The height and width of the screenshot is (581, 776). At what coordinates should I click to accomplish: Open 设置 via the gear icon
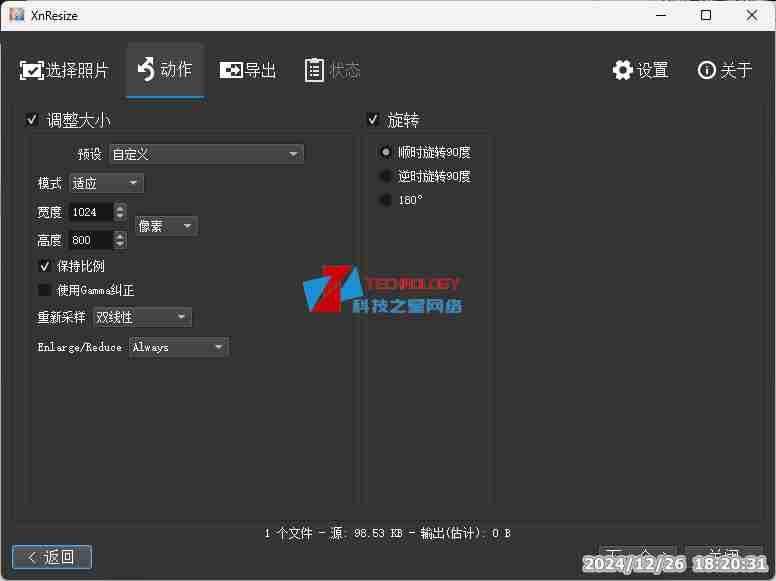tap(623, 70)
